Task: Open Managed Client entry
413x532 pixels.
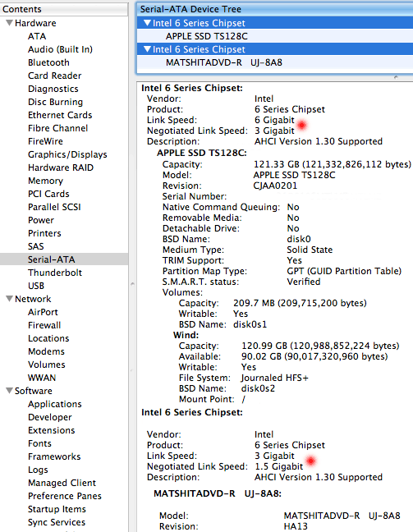Action: 62,483
